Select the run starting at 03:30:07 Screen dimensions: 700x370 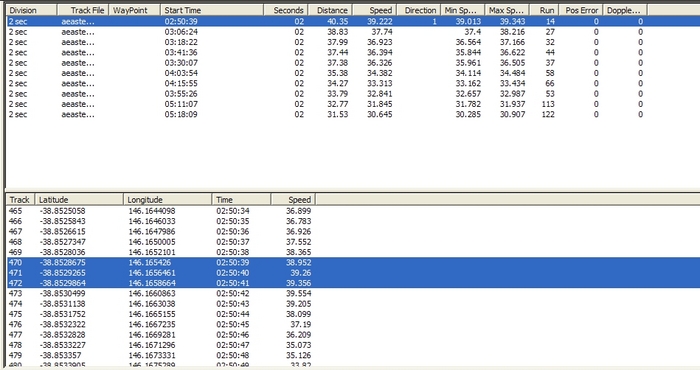(x=353, y=62)
